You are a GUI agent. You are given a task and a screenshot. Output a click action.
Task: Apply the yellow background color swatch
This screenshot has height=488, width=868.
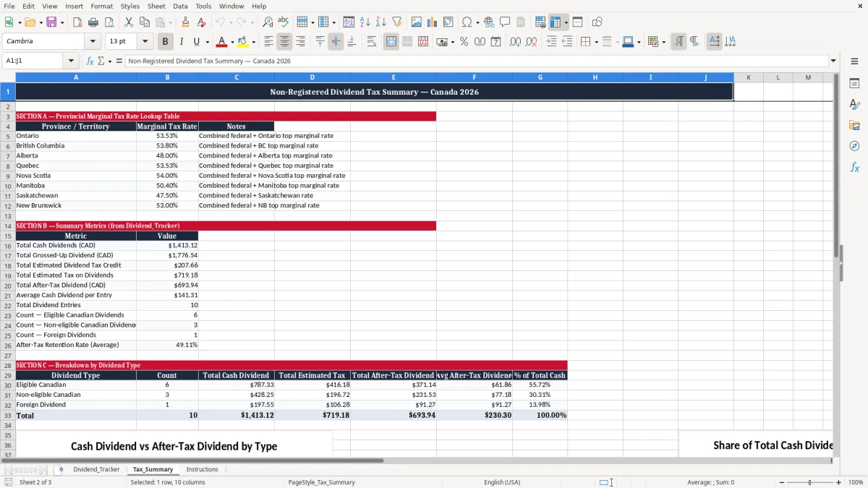[243, 42]
